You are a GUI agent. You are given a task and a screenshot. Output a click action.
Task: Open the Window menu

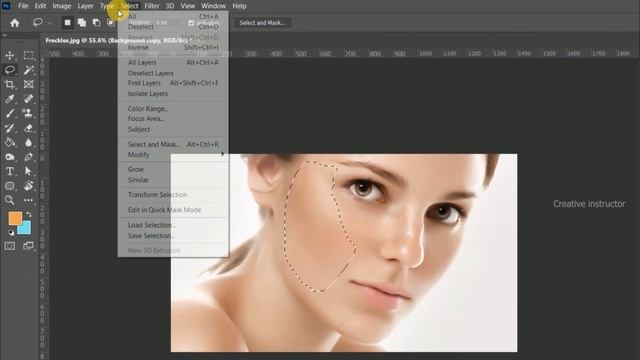point(213,6)
